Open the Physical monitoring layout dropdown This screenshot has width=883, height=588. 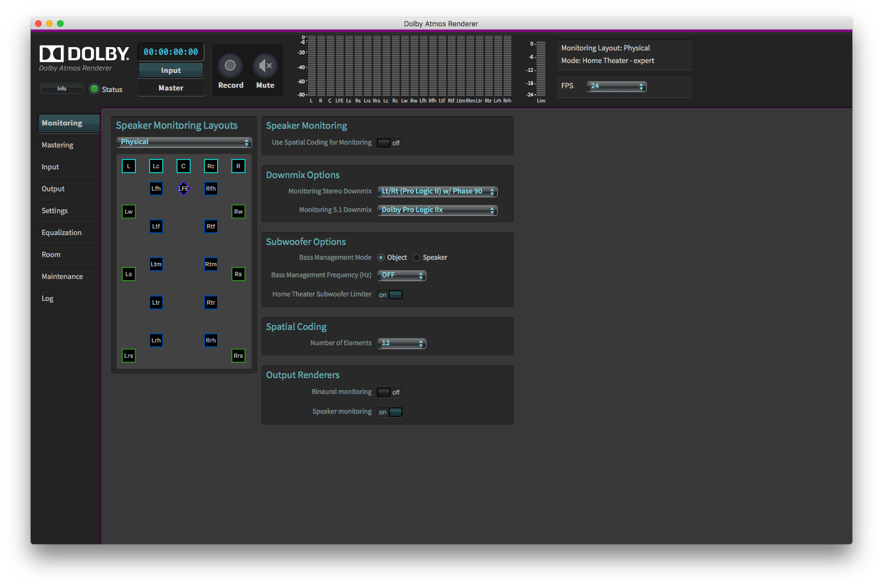click(184, 142)
